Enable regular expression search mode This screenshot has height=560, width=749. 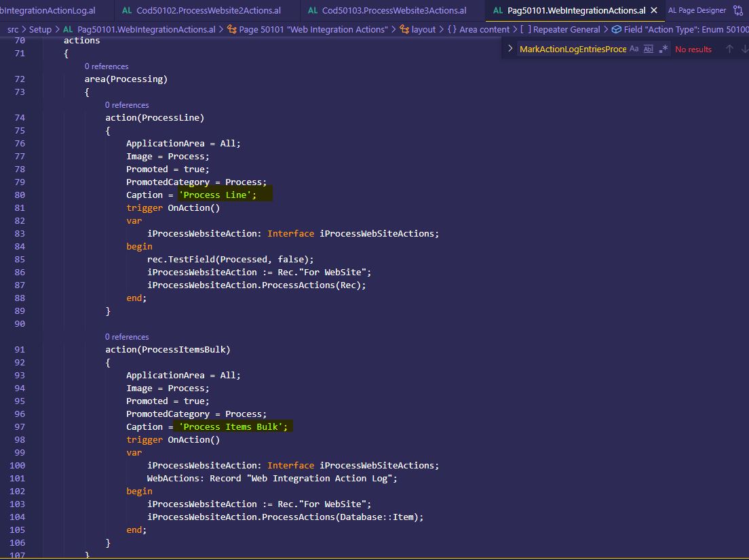[663, 48]
